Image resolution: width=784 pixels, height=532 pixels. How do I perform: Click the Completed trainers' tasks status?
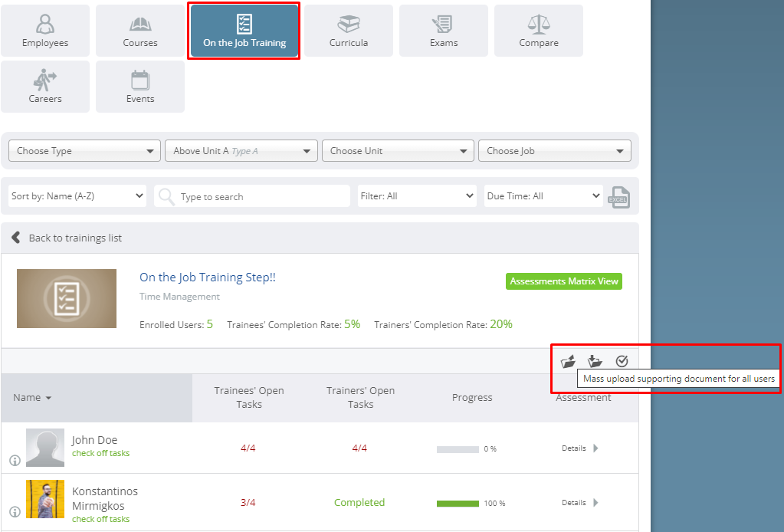click(359, 503)
